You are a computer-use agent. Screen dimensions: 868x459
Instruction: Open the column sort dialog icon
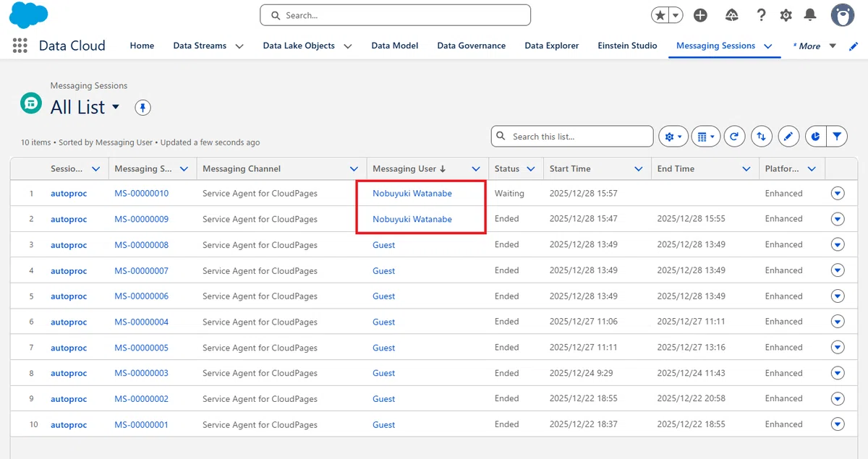click(x=761, y=136)
